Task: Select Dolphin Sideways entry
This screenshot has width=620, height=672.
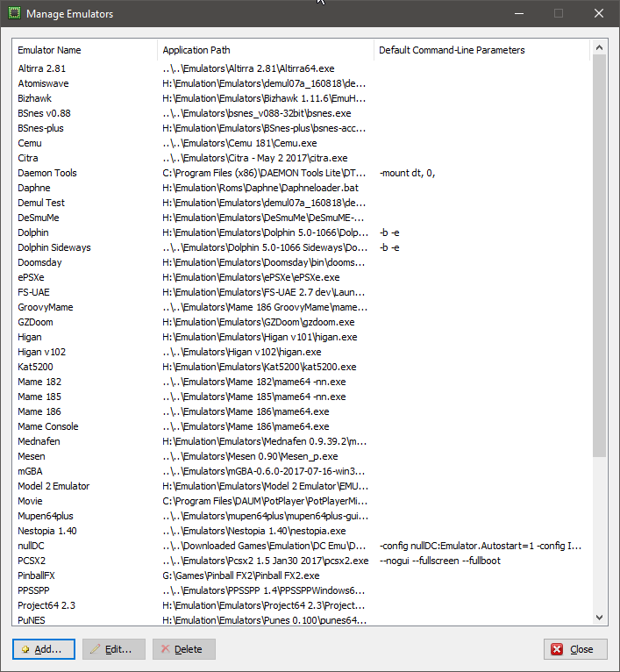Action: click(x=302, y=247)
